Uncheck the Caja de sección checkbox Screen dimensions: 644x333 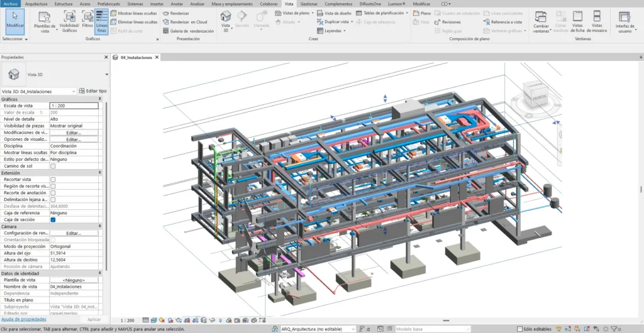pos(53,220)
